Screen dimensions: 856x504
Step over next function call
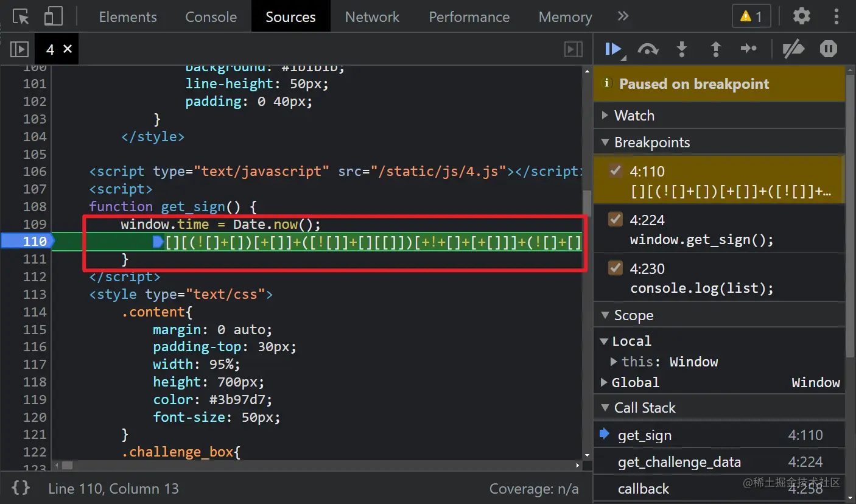coord(648,49)
